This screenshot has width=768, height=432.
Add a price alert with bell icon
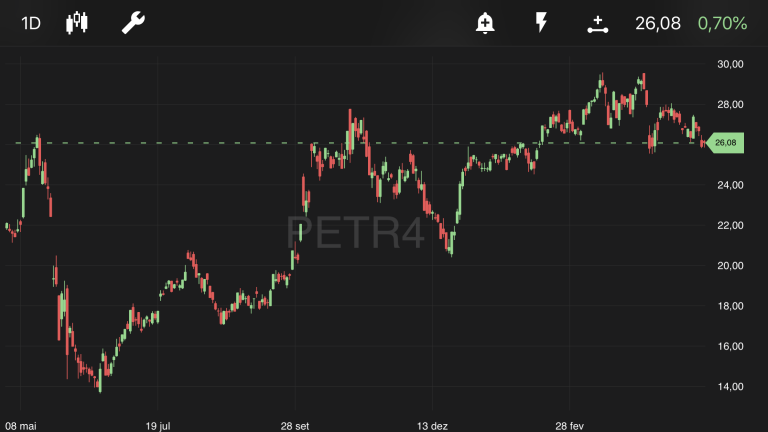[x=485, y=23]
